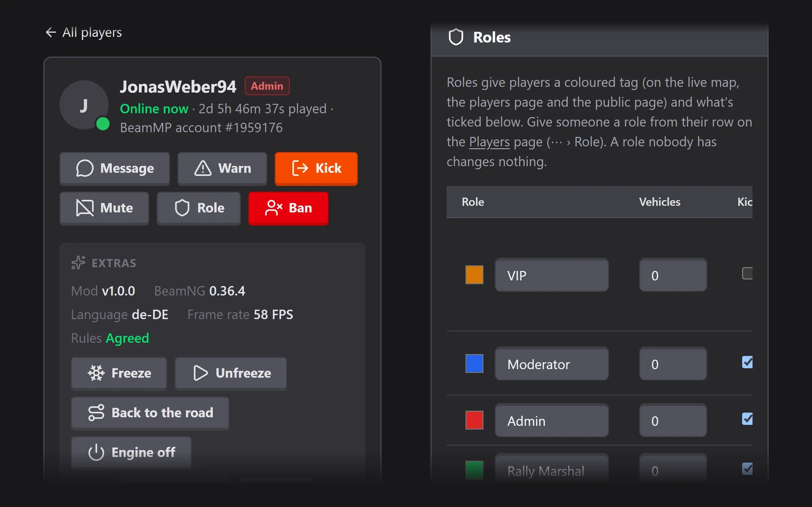Viewport: 812px width, 507px height.
Task: Click the Mod v1.0.0 version text
Action: click(103, 291)
